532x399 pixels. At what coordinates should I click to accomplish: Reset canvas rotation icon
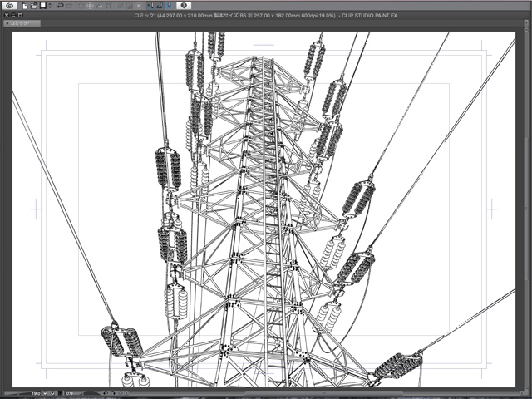121,393
